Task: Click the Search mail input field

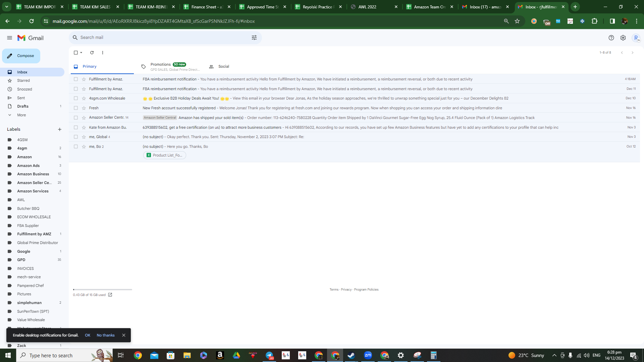Action: (x=164, y=38)
